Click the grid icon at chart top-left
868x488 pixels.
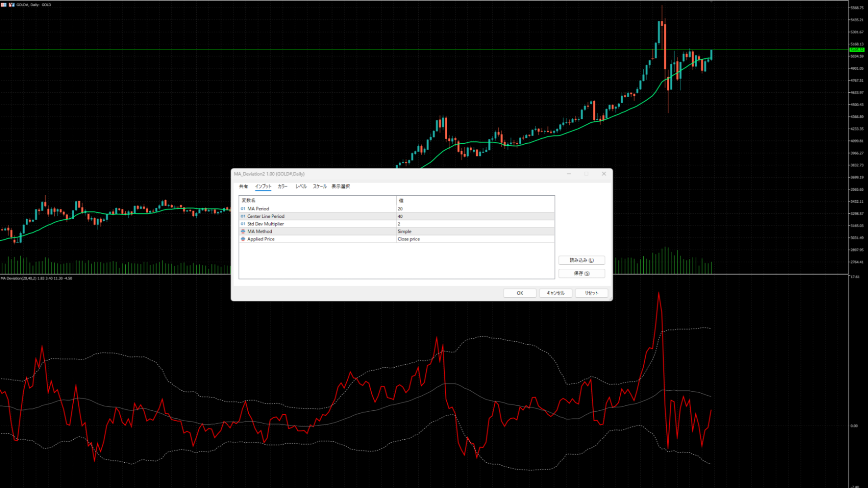[4, 5]
